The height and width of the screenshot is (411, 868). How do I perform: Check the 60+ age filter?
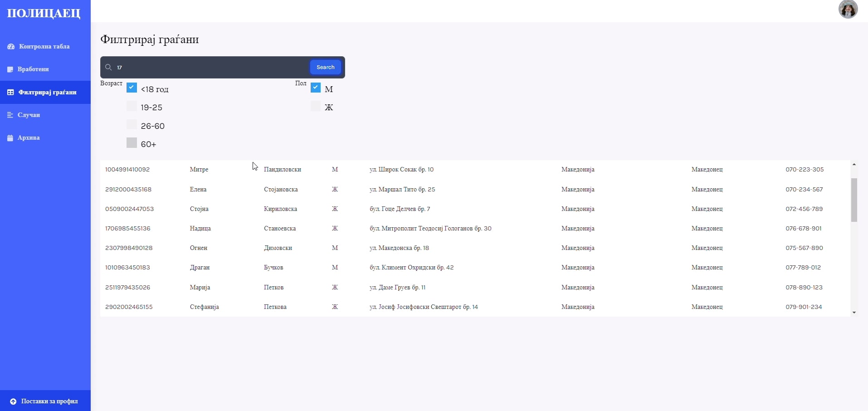(x=132, y=143)
